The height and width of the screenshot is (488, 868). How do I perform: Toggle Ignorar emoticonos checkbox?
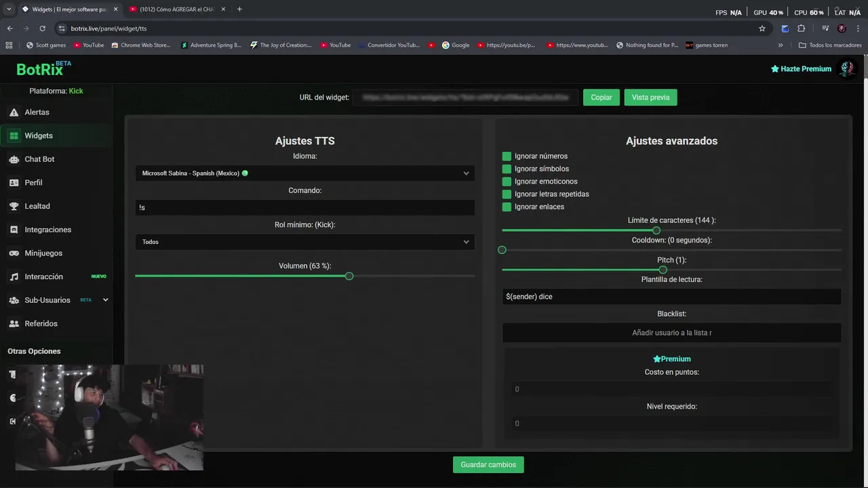507,182
